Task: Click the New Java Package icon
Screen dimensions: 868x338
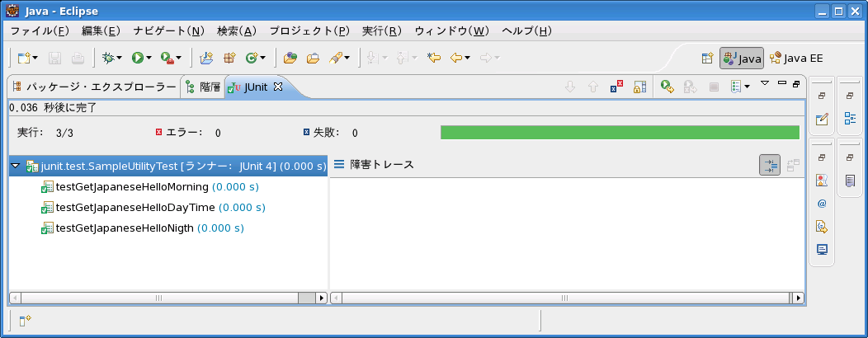Action: point(229,58)
